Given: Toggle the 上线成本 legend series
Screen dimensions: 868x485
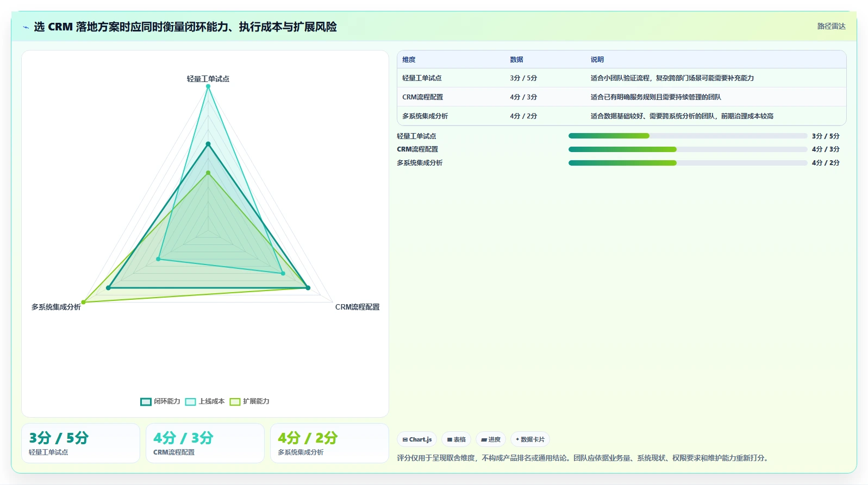Looking at the screenshot, I should (205, 401).
